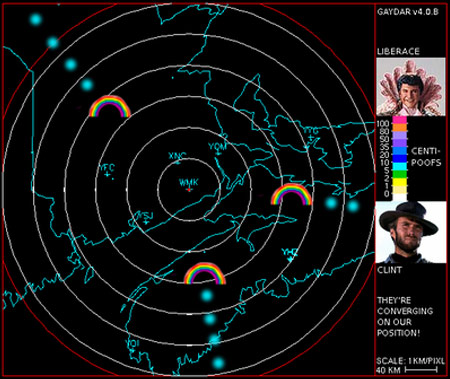
Task: Select the YFC station marker
Action: (107, 170)
